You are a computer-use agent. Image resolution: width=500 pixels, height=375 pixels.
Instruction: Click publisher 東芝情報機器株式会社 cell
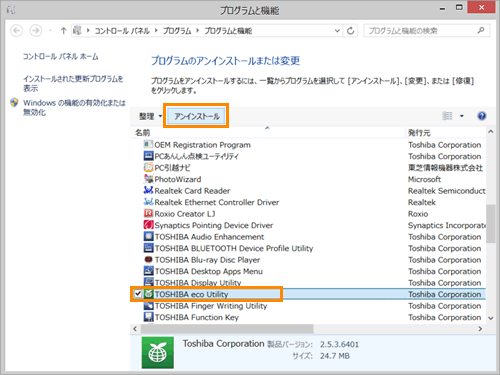point(445,168)
